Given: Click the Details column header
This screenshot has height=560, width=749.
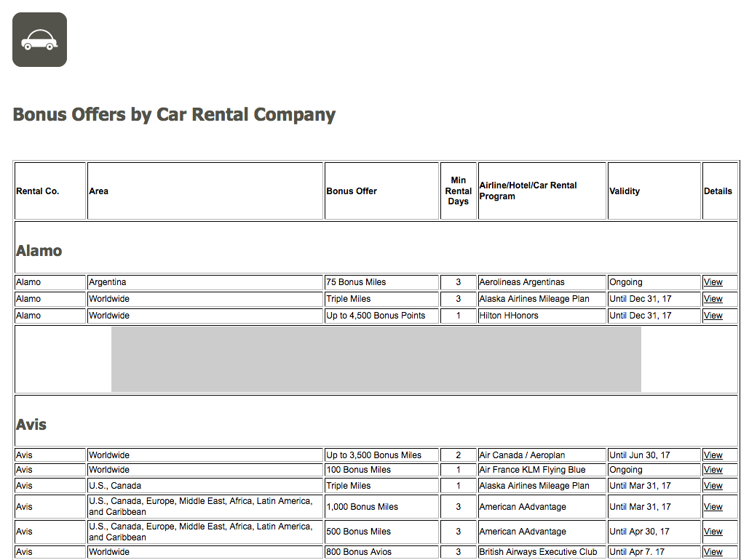Looking at the screenshot, I should pyautogui.click(x=720, y=191).
